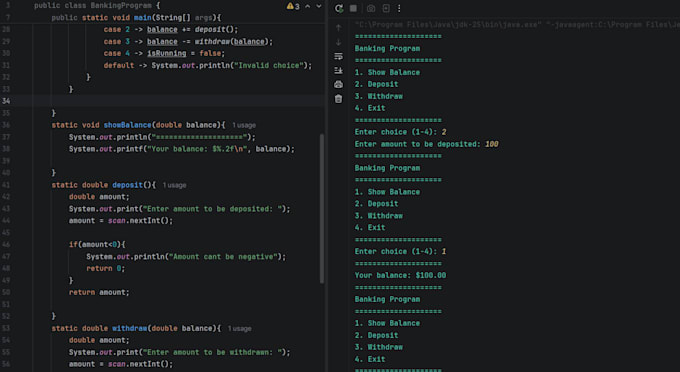The width and height of the screenshot is (680, 372).
Task: Clear all console output with trash icon
Action: pyautogui.click(x=339, y=99)
